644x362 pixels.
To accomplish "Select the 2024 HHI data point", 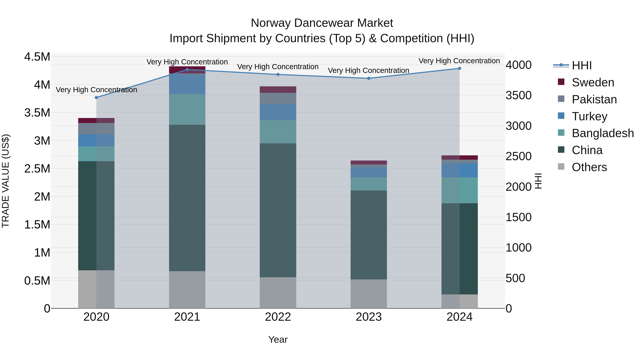I will point(460,68).
